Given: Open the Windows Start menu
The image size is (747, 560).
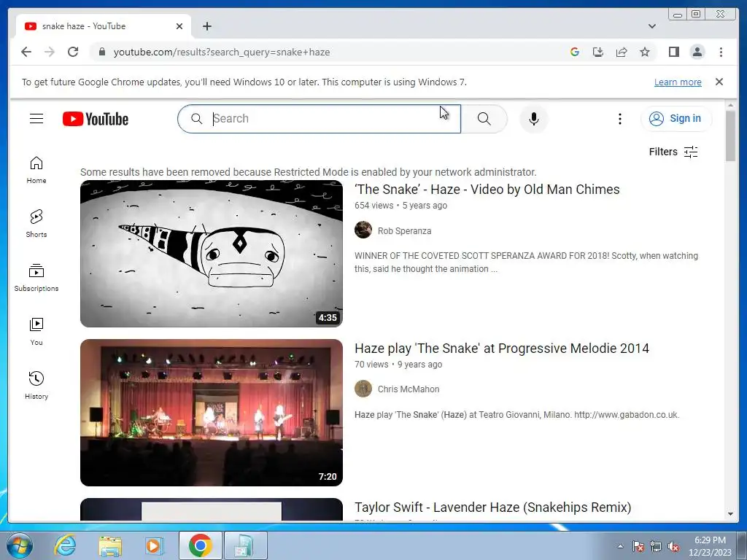Looking at the screenshot, I should [19, 545].
